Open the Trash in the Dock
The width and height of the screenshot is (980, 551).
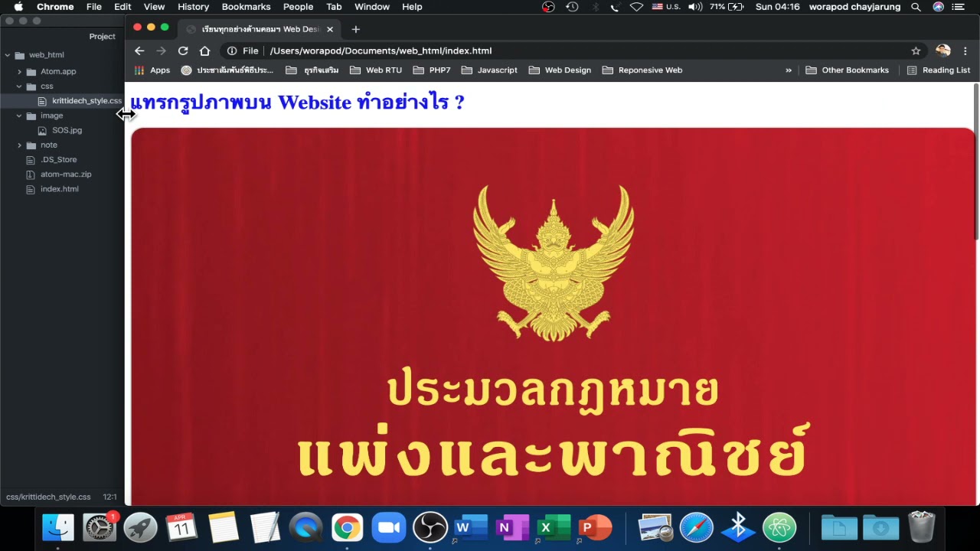pos(922,527)
